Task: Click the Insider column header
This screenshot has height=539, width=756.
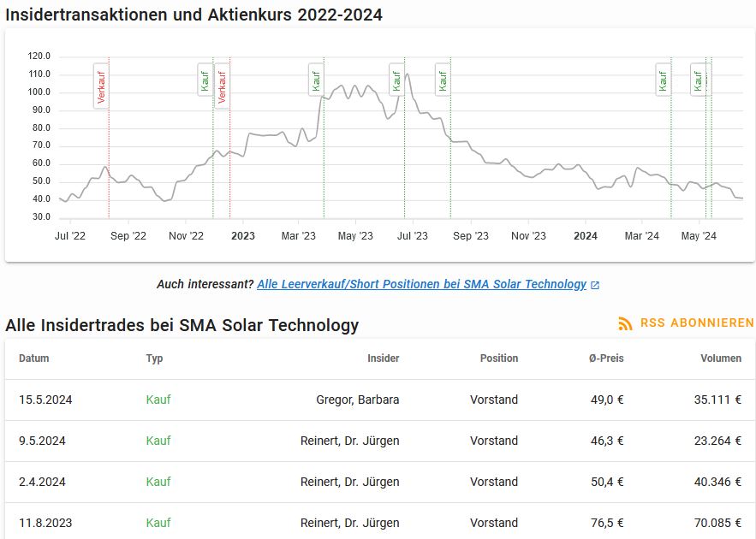Action: (x=383, y=358)
